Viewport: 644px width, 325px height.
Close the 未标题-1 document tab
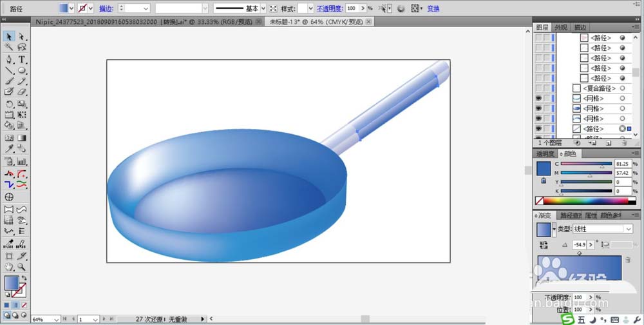click(368, 22)
